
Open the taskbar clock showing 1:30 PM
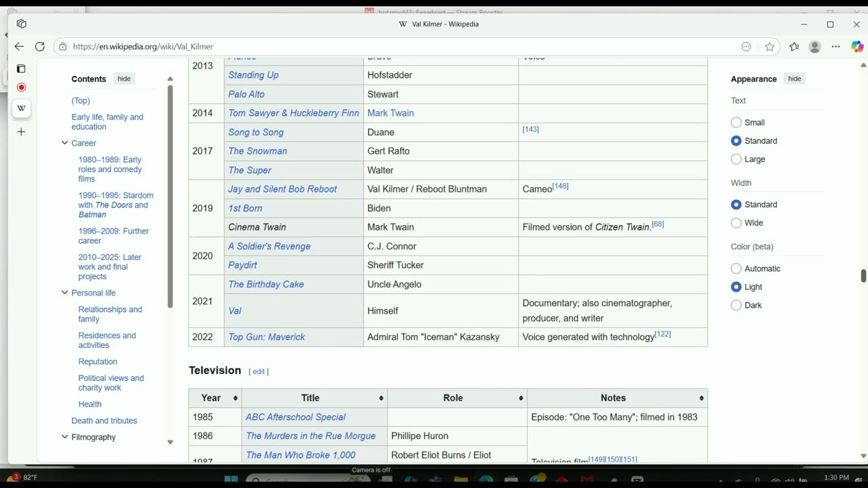coord(836,478)
